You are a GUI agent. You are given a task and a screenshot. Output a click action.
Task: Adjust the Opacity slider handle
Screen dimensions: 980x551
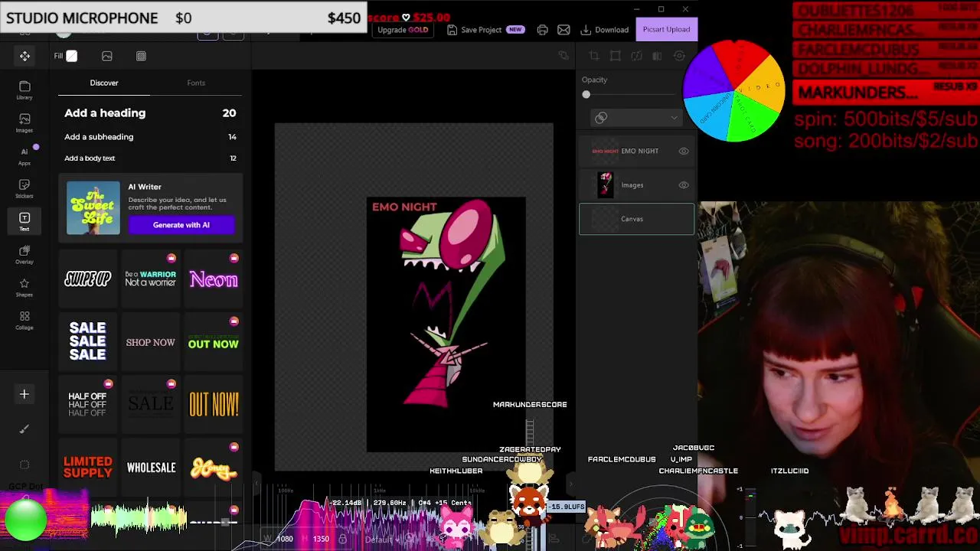click(586, 95)
